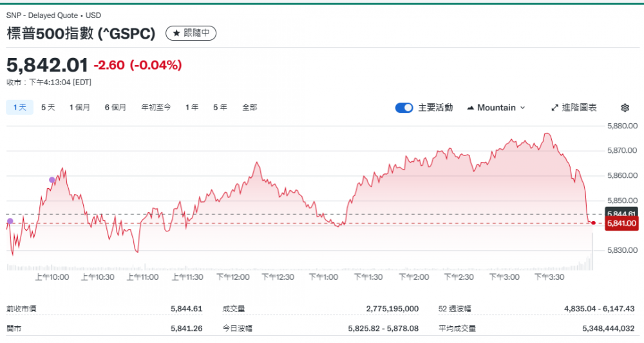Open chart settings gear icon
The image size is (644, 343).
tap(625, 108)
